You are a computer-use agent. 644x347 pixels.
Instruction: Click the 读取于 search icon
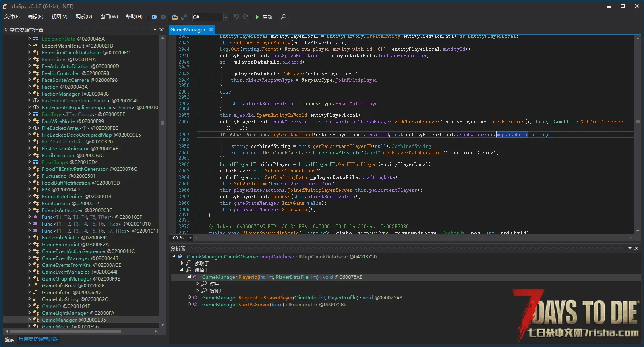[x=188, y=263]
